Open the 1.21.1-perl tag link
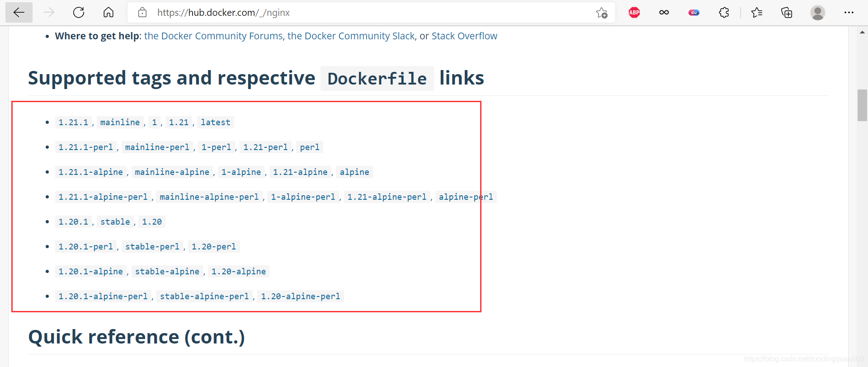Viewport: 868px width, 367px height. 85,147
